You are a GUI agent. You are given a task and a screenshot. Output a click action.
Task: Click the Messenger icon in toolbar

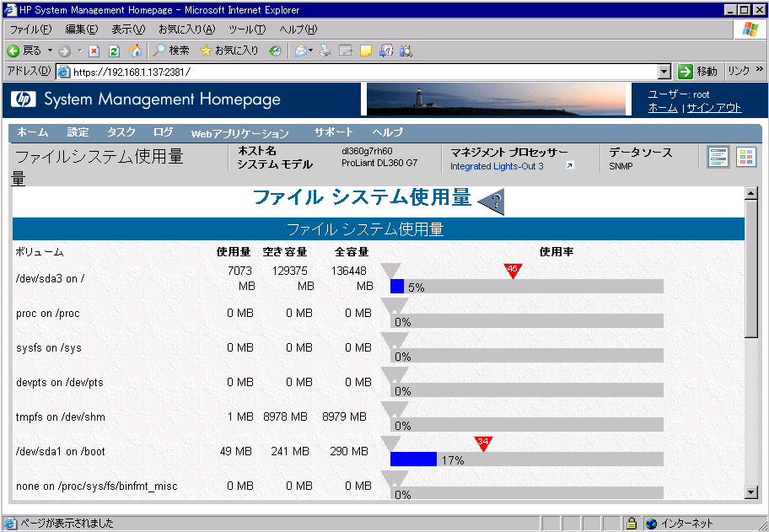pyautogui.click(x=386, y=51)
